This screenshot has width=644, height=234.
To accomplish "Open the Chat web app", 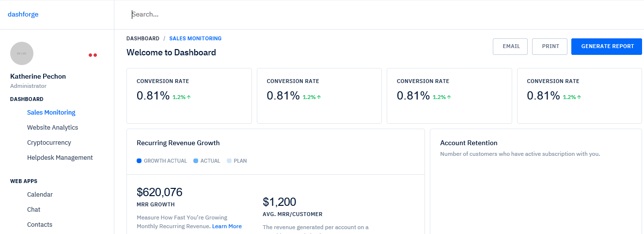I will (x=34, y=209).
